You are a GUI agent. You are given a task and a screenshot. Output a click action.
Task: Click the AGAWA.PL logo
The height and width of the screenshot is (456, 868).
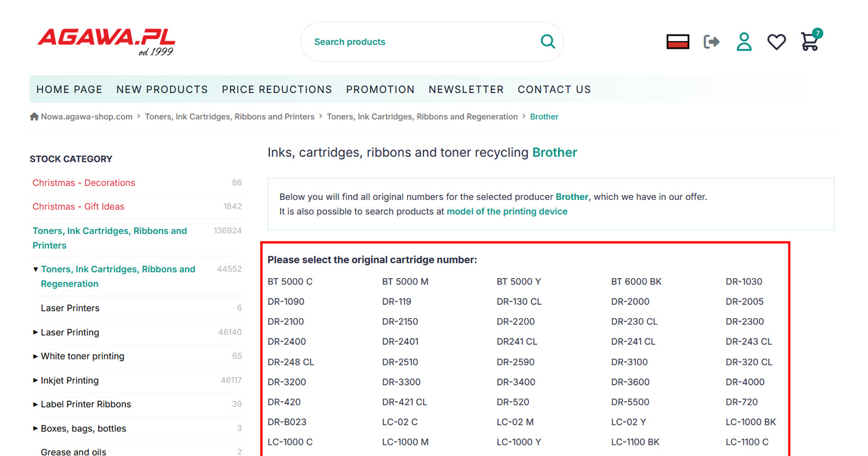(106, 41)
